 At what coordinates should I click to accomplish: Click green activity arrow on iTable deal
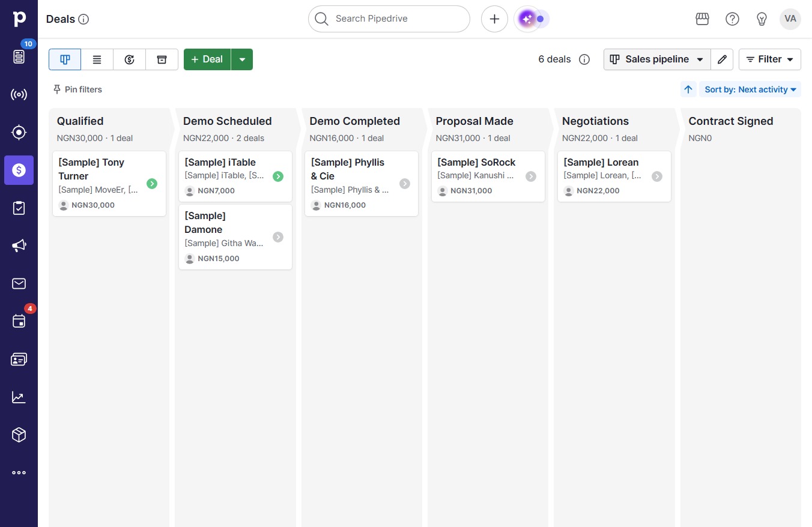coord(278,176)
